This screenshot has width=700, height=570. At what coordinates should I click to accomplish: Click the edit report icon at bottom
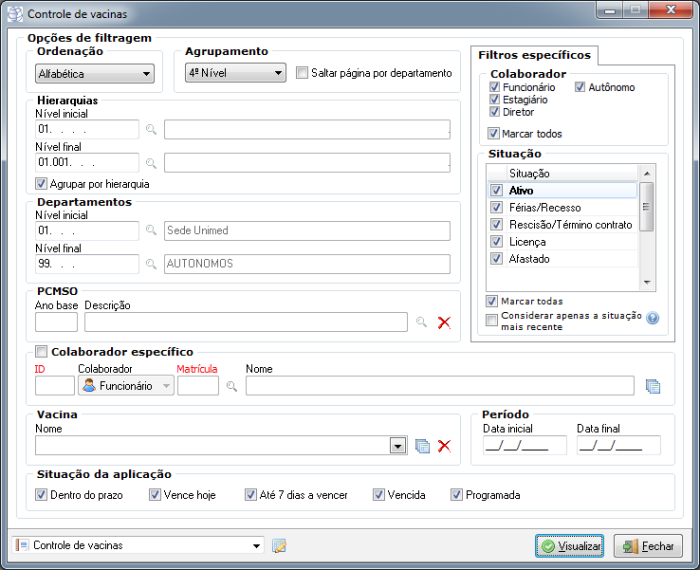279,546
